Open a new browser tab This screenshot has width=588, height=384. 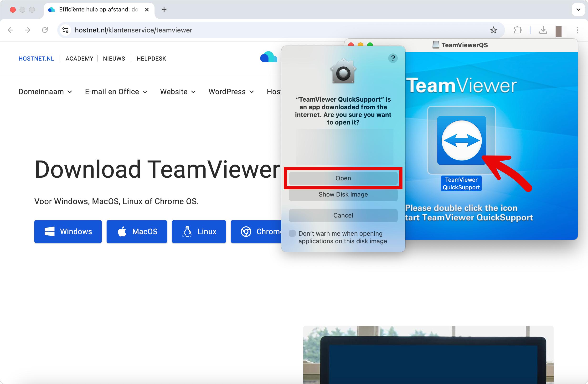[x=164, y=10]
